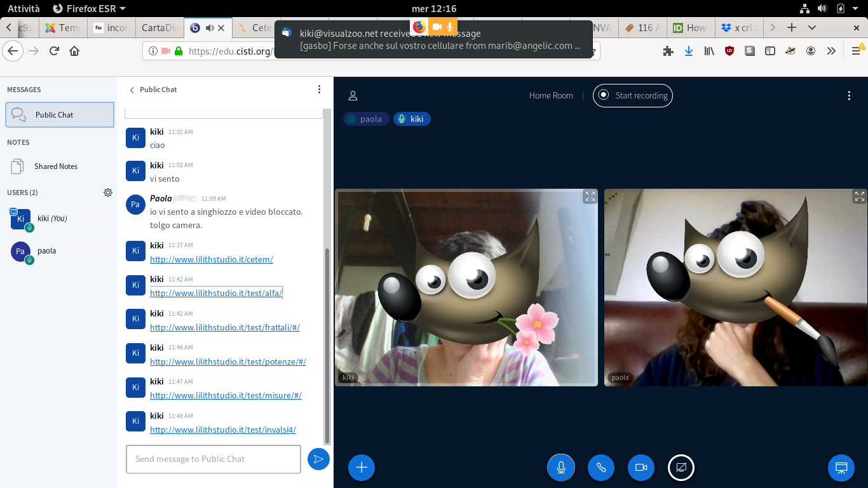Click the green padlock in the URL bar

click(x=179, y=51)
